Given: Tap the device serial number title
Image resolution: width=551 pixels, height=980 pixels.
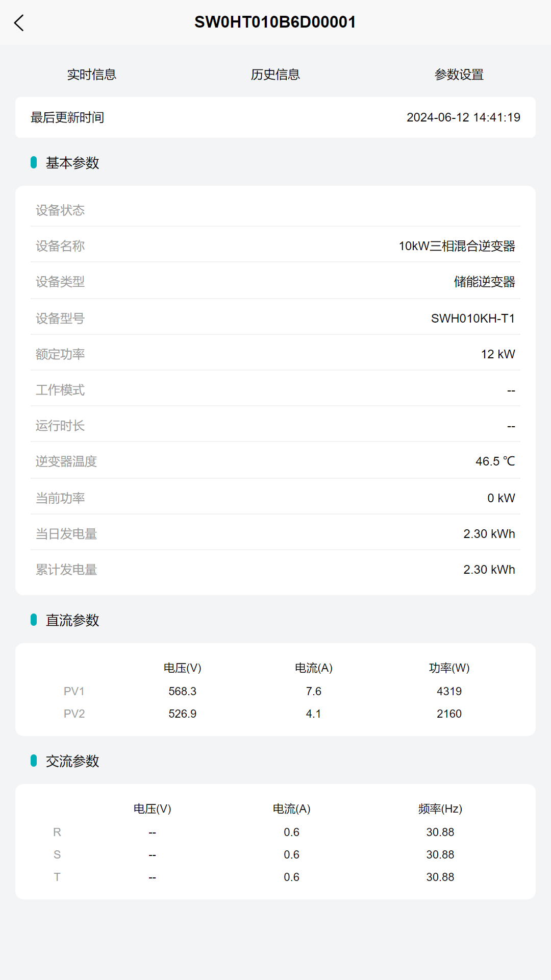Looking at the screenshot, I should (275, 22).
